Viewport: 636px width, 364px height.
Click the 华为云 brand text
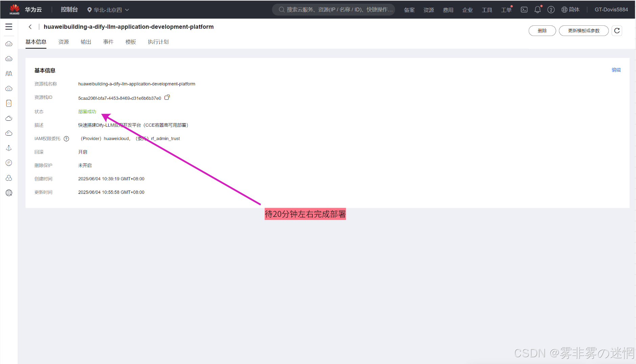pyautogui.click(x=33, y=10)
